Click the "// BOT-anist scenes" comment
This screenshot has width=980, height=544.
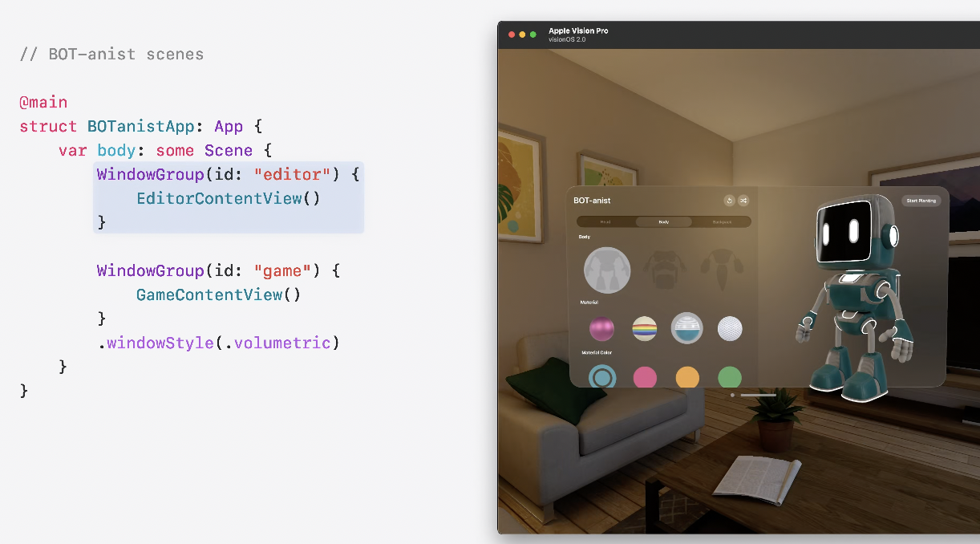coord(111,54)
